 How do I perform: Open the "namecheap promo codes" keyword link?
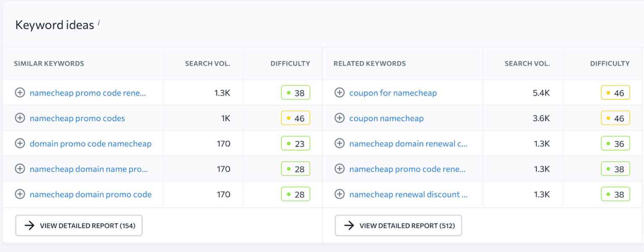click(x=77, y=118)
